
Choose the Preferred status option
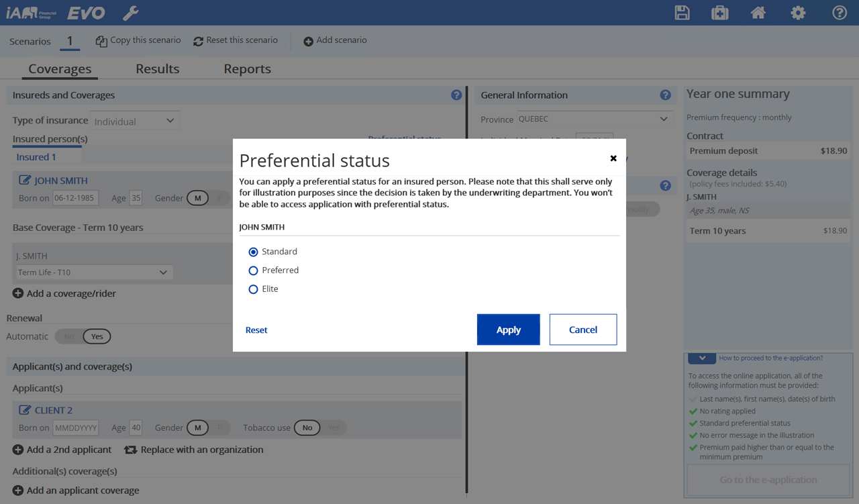tap(253, 270)
